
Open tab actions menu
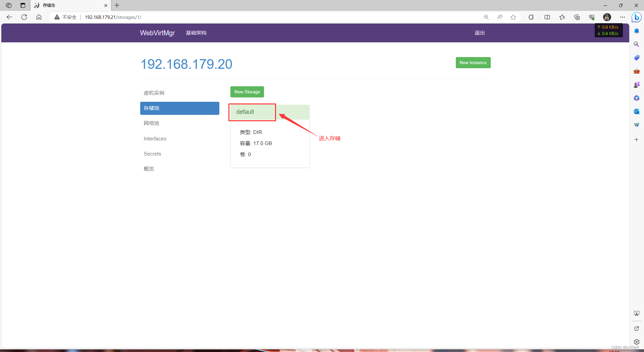point(23,5)
